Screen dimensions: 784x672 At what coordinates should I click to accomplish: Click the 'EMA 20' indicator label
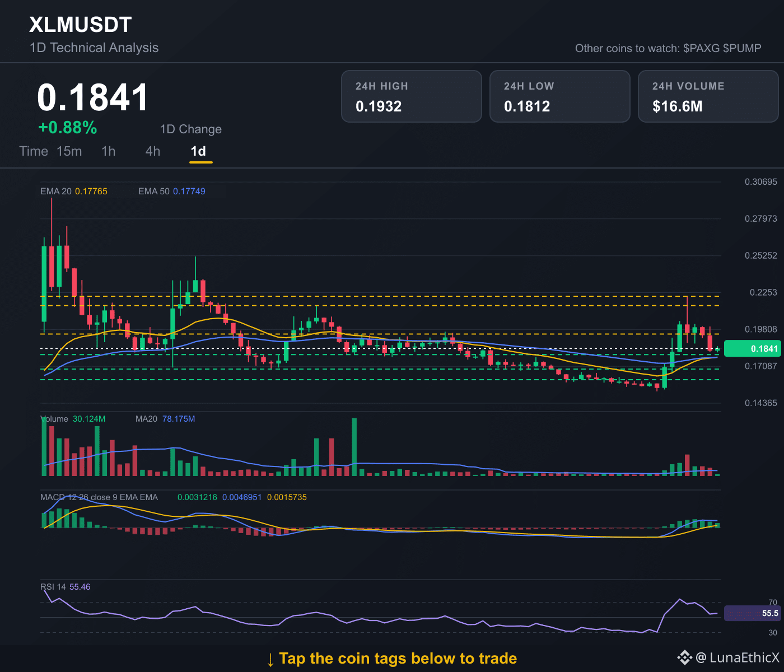56,192
